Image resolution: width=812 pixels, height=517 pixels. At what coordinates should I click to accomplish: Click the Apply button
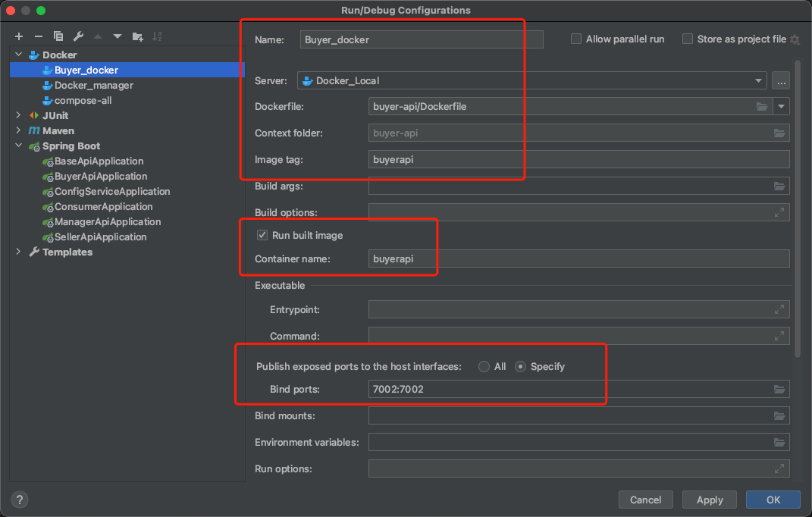(710, 500)
